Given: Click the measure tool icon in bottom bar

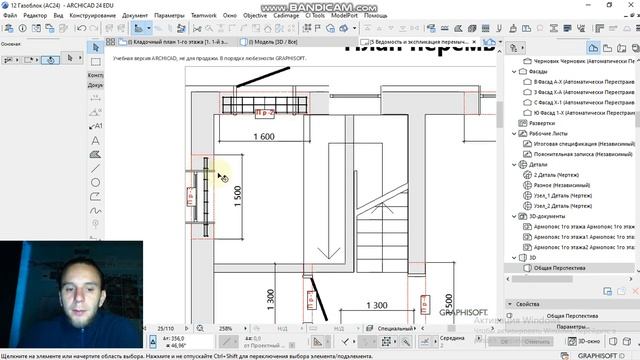Looking at the screenshot, I should (317, 342).
